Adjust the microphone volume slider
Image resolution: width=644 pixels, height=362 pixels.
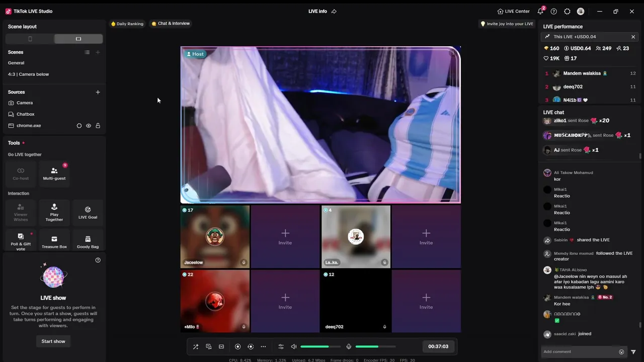(375, 346)
